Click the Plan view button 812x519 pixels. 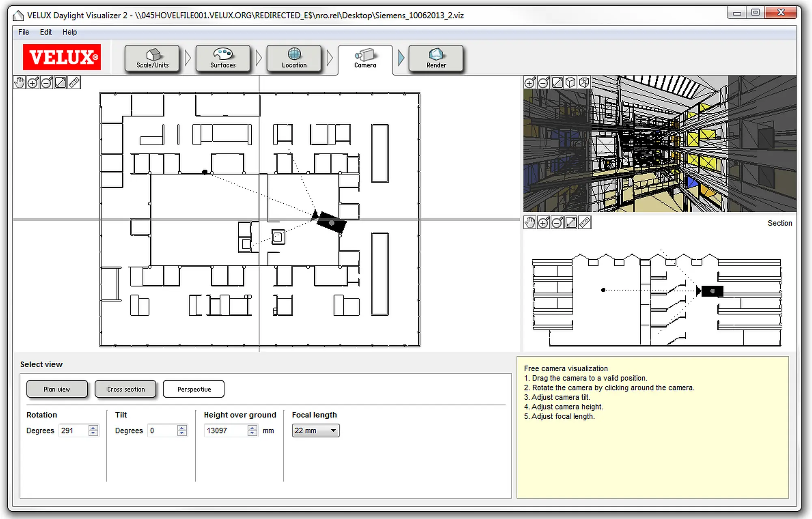tap(57, 389)
